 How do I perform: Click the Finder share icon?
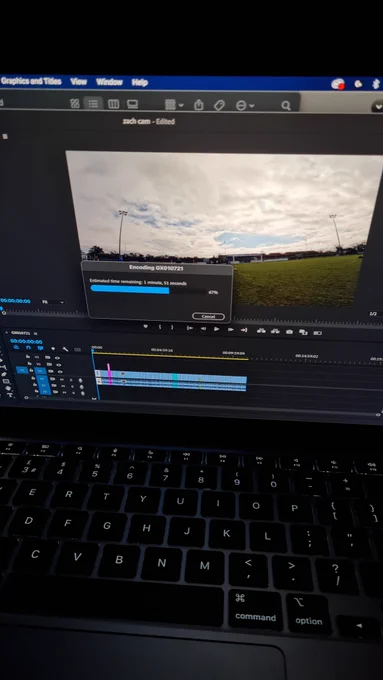pos(199,105)
